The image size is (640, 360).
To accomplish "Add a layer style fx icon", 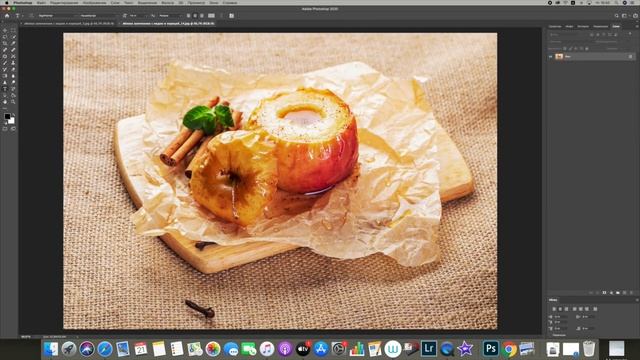I will tap(597, 293).
